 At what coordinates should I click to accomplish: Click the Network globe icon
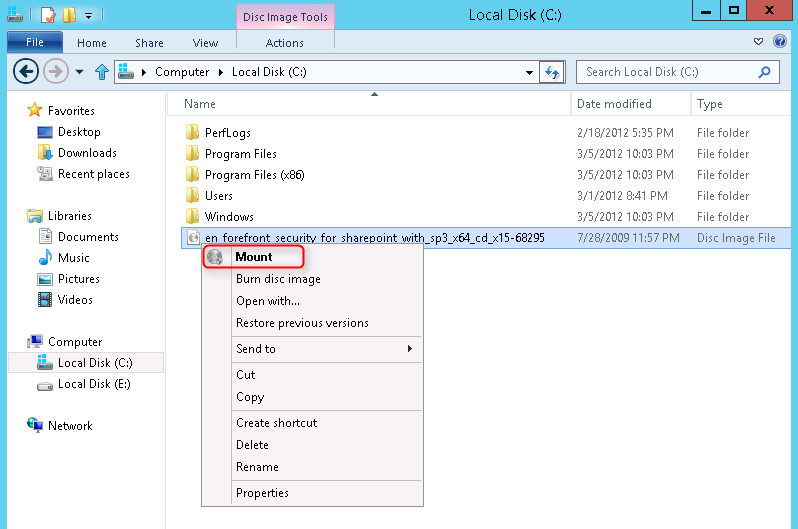click(35, 425)
